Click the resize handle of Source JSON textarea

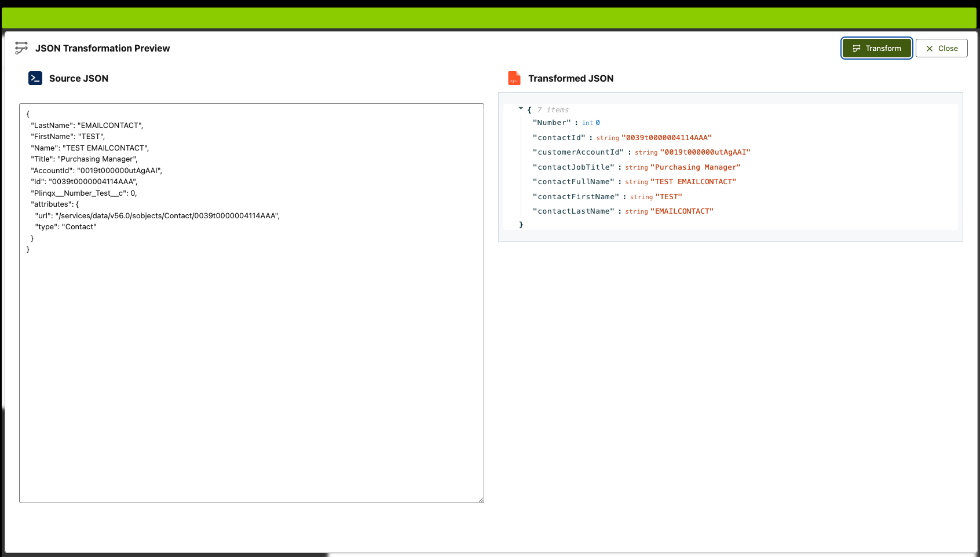click(x=481, y=500)
